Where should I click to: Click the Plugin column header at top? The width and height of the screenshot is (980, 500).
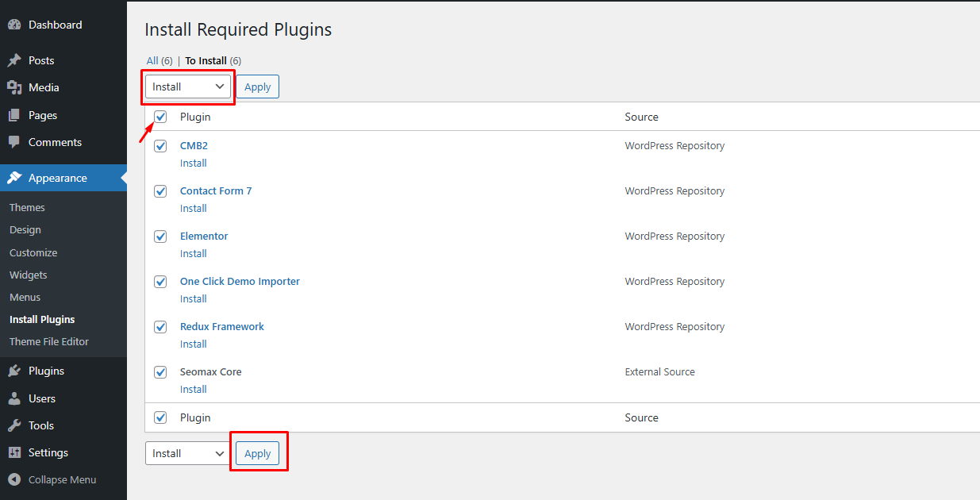click(195, 117)
